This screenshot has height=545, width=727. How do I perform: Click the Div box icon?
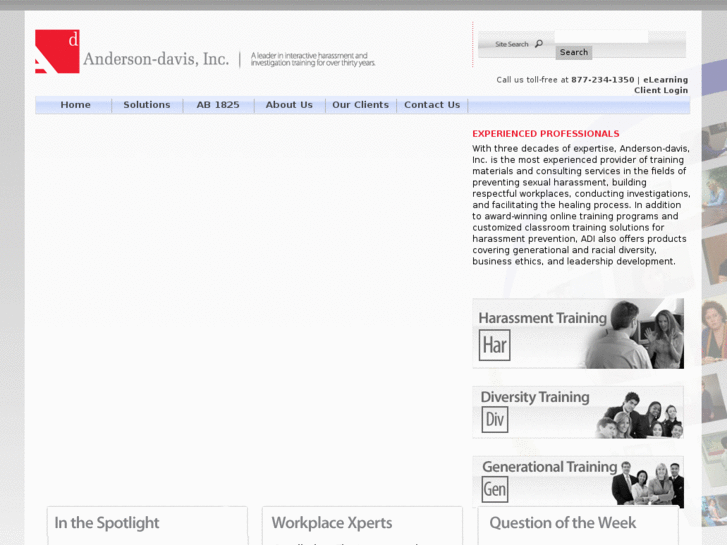pyautogui.click(x=495, y=419)
